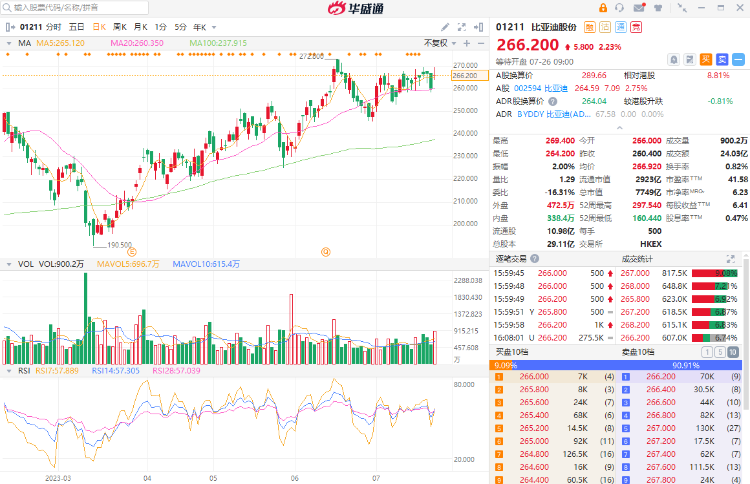Expand the trade ticks panel fullscreen icon
Screen dimensions: 750x484
point(730,259)
